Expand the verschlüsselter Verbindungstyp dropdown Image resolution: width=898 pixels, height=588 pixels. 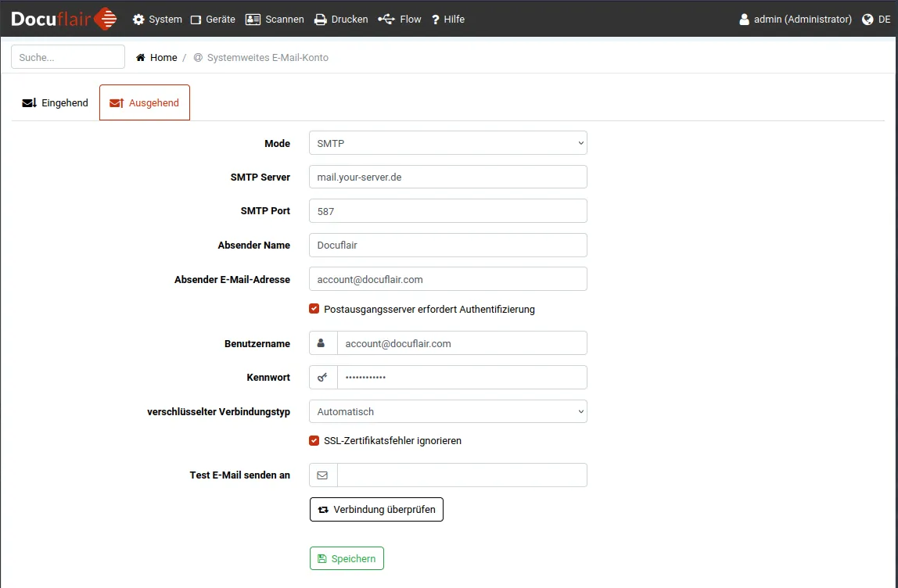447,411
